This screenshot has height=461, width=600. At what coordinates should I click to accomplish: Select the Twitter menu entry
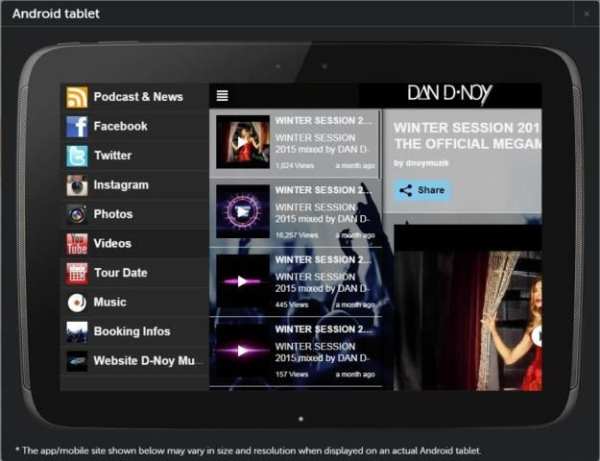pyautogui.click(x=135, y=156)
